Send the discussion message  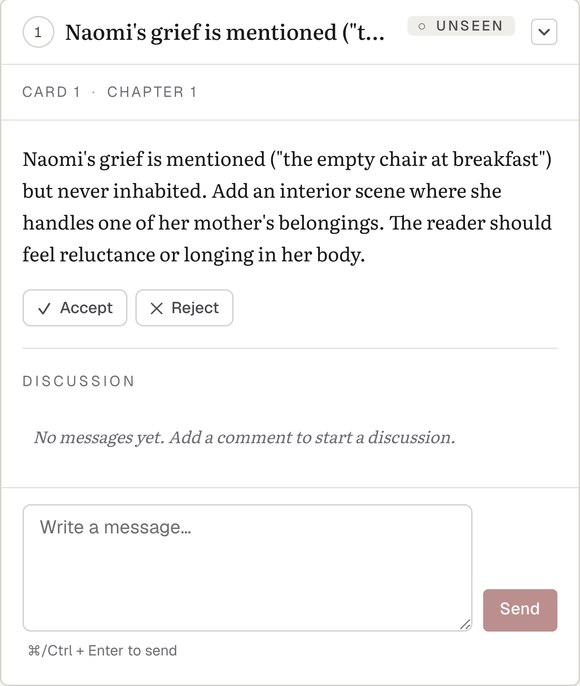pos(520,610)
